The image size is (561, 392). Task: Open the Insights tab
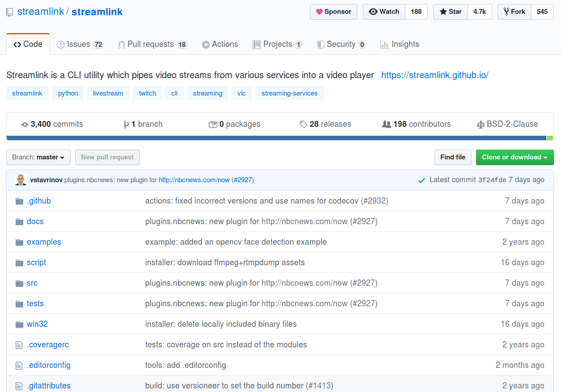pyautogui.click(x=400, y=44)
